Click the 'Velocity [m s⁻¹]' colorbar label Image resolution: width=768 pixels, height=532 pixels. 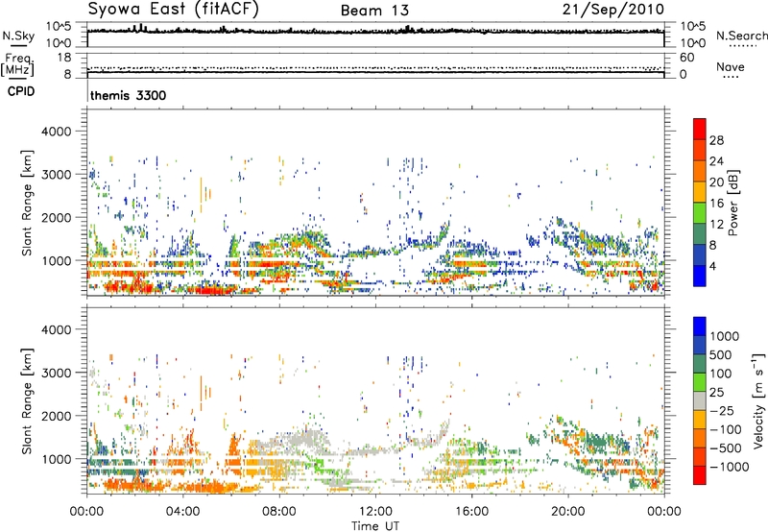[x=758, y=400]
